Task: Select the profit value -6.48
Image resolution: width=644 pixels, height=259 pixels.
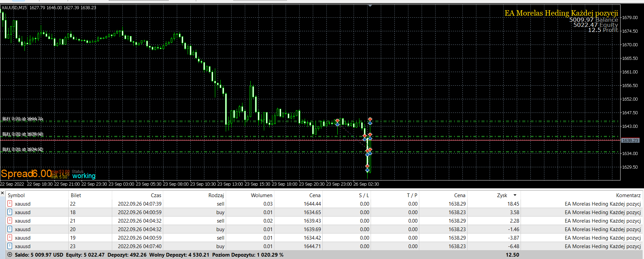Action: tap(513, 246)
